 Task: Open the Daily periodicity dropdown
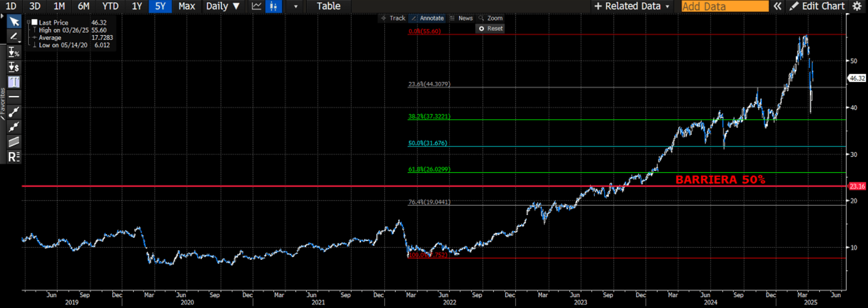[x=222, y=6]
